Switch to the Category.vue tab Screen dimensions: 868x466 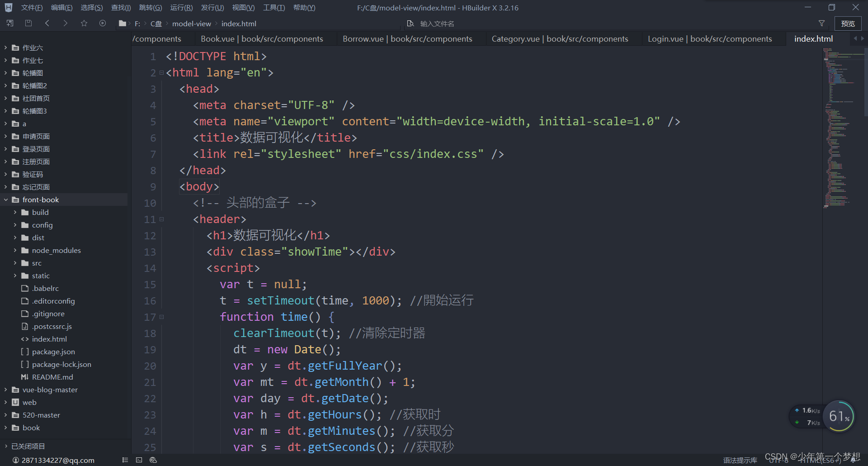coord(560,39)
